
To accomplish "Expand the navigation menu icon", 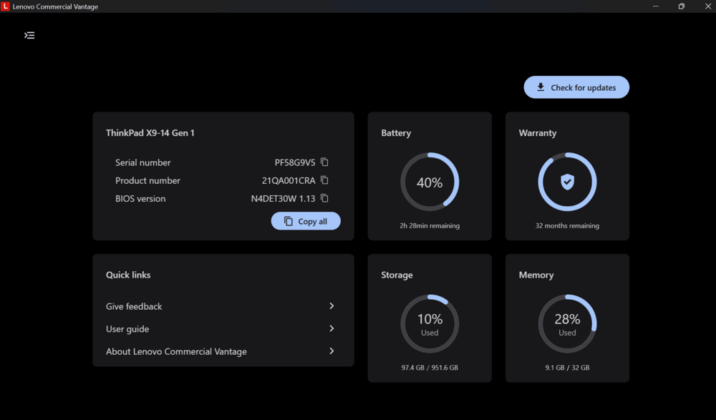I will tap(29, 35).
